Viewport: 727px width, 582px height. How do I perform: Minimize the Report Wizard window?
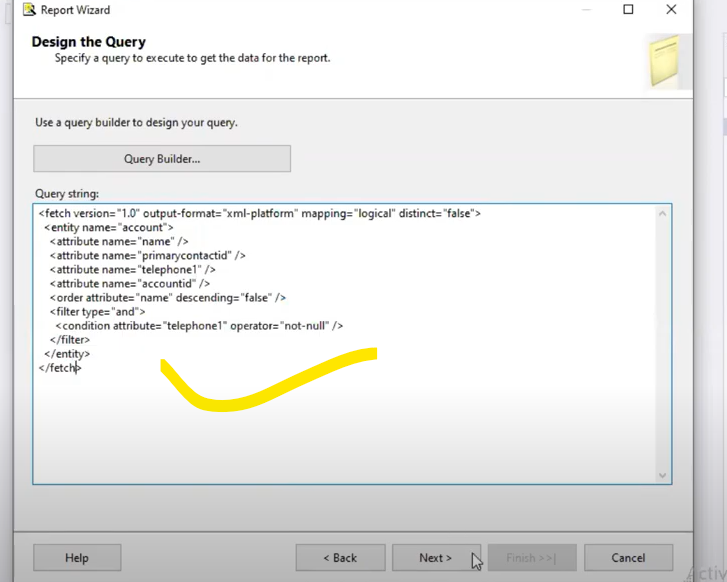[x=586, y=9]
